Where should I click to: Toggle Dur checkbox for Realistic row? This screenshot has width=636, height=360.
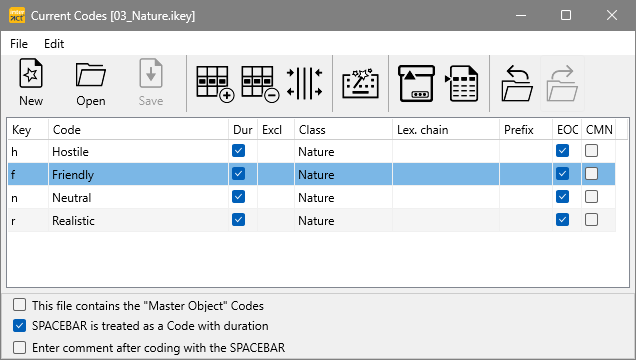point(238,220)
